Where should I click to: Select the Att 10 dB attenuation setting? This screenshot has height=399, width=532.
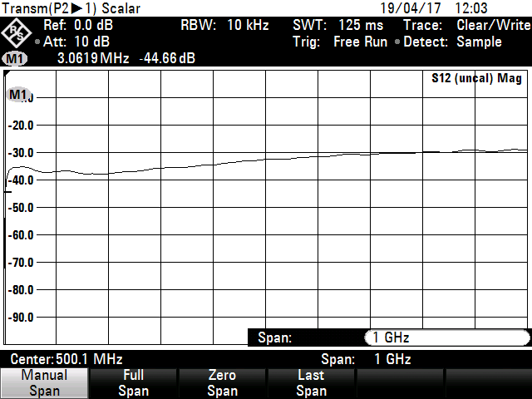[75, 42]
